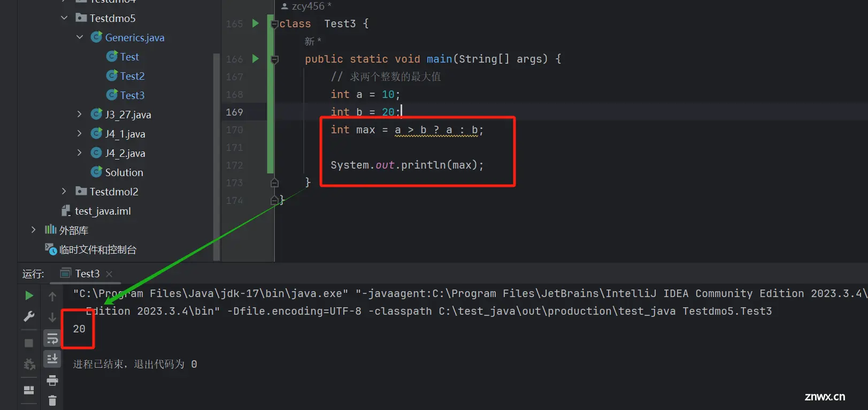Viewport: 868px width, 410px height.
Task: Select 临时文件和控制台 scratches node
Action: point(97,249)
